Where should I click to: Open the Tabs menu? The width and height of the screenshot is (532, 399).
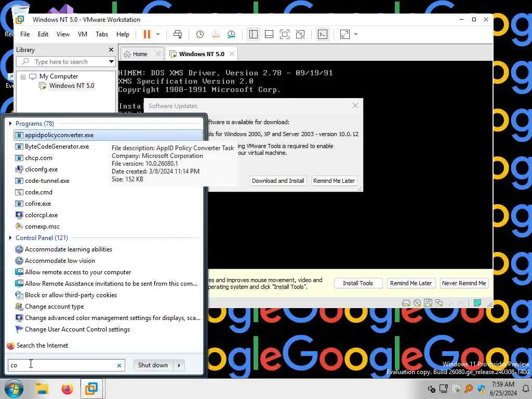(x=102, y=34)
